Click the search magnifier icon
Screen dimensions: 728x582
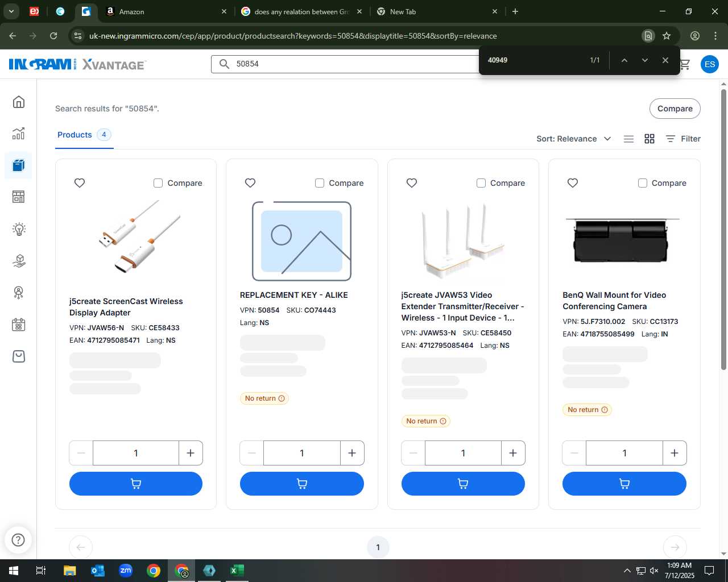click(x=224, y=64)
